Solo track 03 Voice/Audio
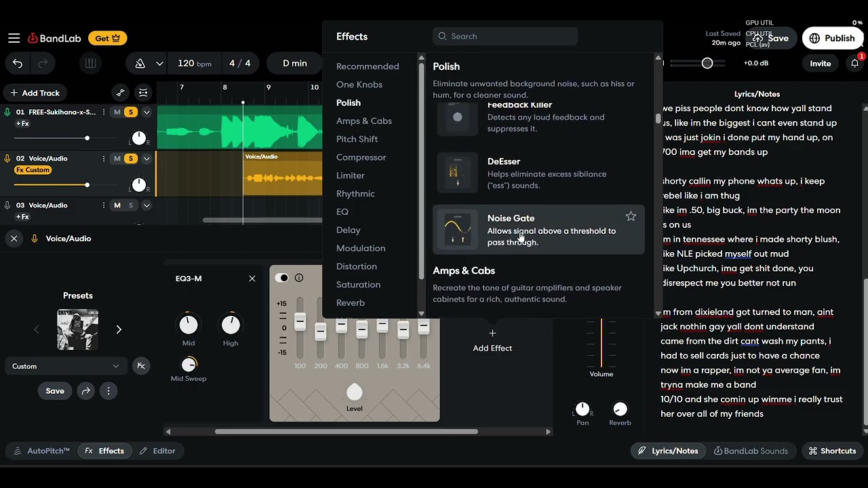 click(131, 205)
